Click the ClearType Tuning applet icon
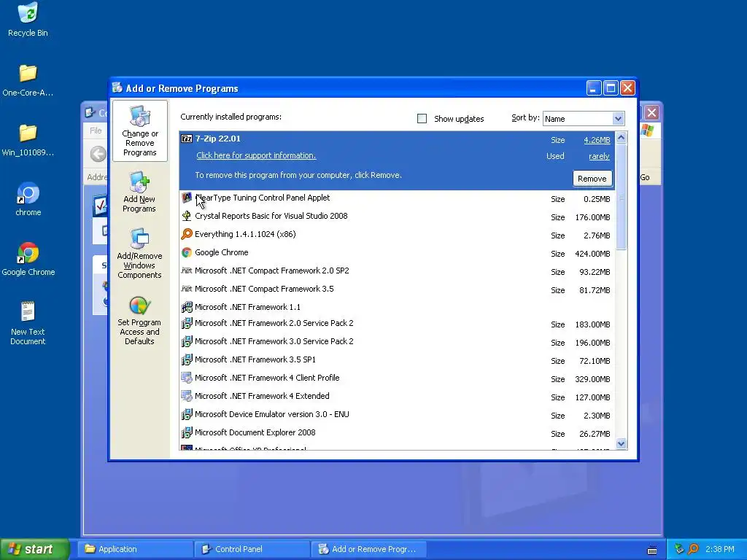Viewport: 747px width, 560px height. tap(187, 198)
